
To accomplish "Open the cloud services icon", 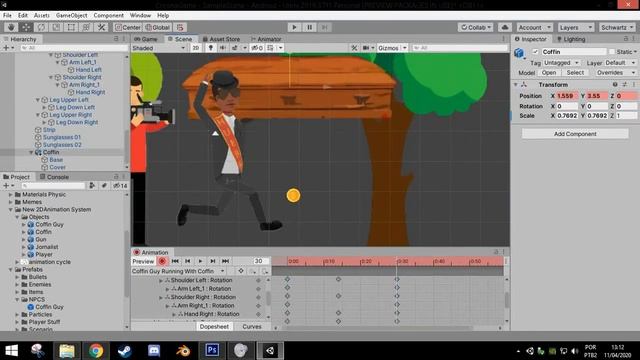I will pyautogui.click(x=505, y=27).
